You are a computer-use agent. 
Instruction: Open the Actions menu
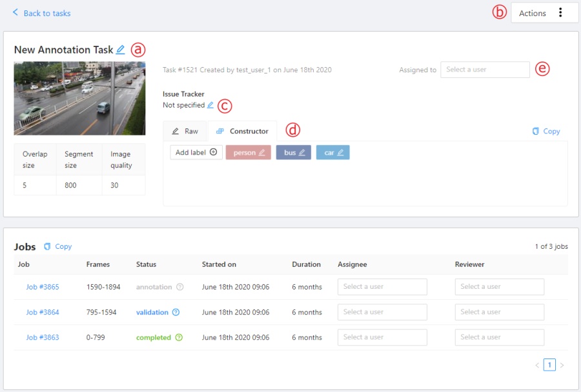(x=544, y=13)
